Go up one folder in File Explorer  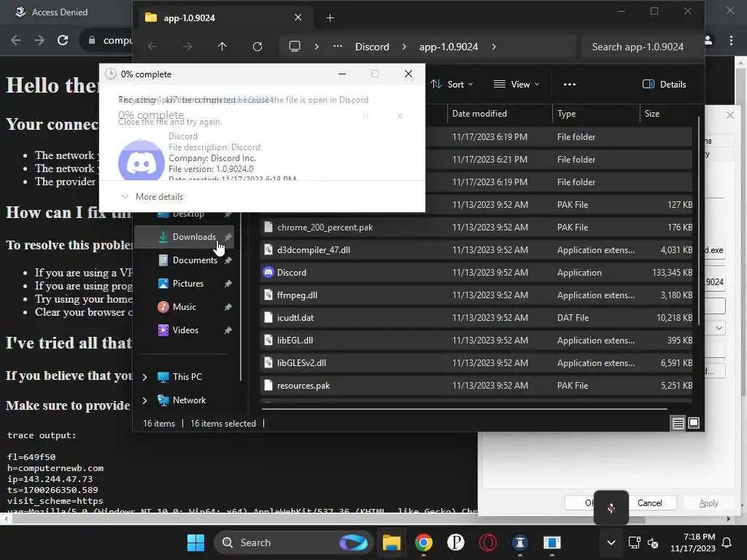coord(222,47)
